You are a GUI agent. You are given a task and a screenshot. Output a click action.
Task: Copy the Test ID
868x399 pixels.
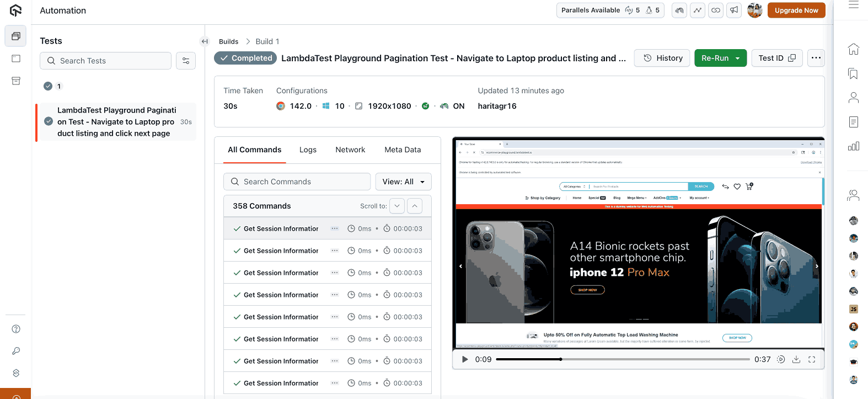(x=776, y=58)
